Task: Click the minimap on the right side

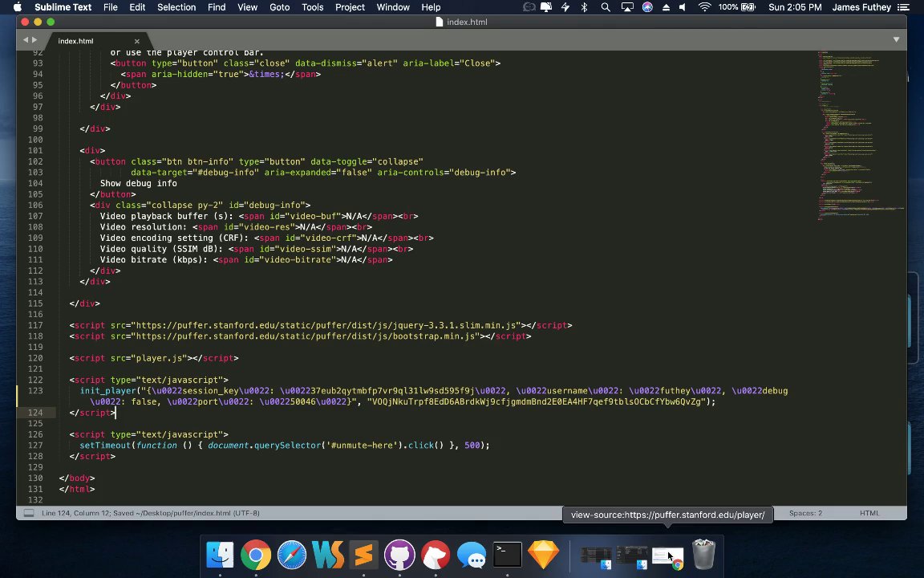Action: coord(861,136)
